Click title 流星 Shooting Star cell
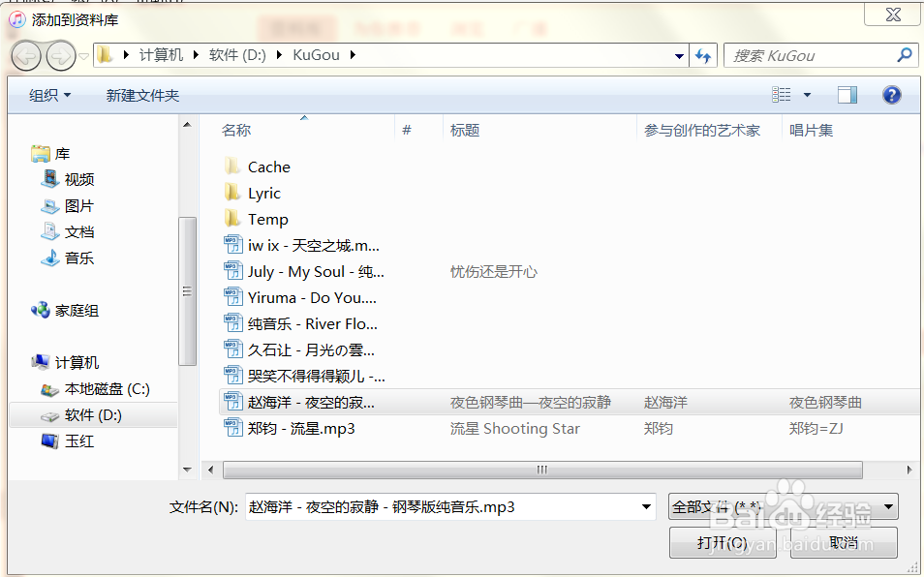 (514, 429)
